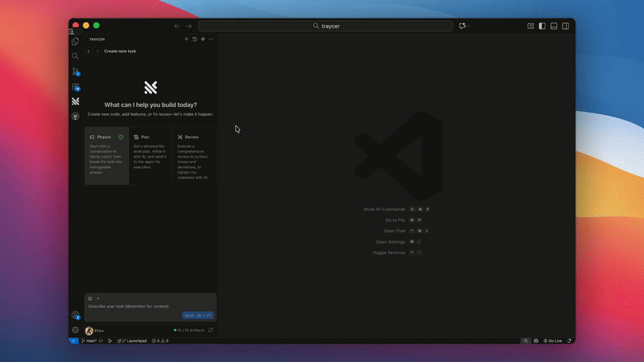Click the zoom magnifier in status bar
The width and height of the screenshot is (644, 362).
tap(526, 340)
